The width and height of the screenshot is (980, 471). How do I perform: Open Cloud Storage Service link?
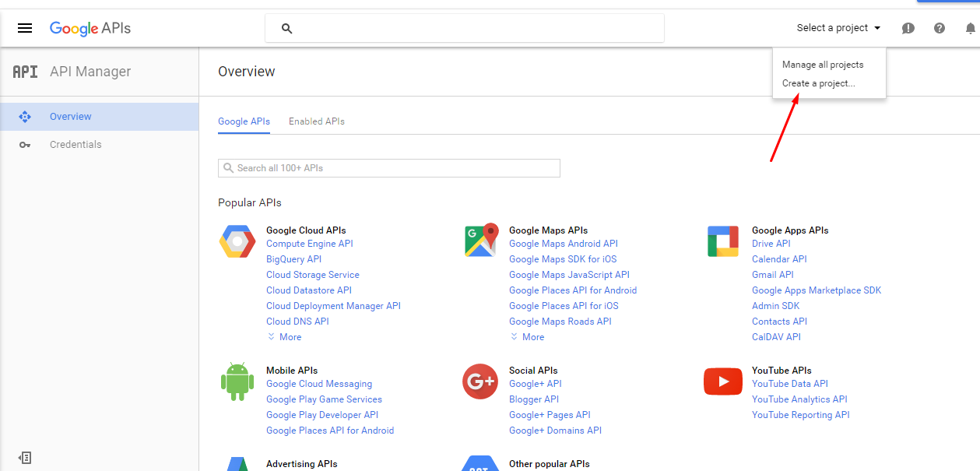coord(313,275)
